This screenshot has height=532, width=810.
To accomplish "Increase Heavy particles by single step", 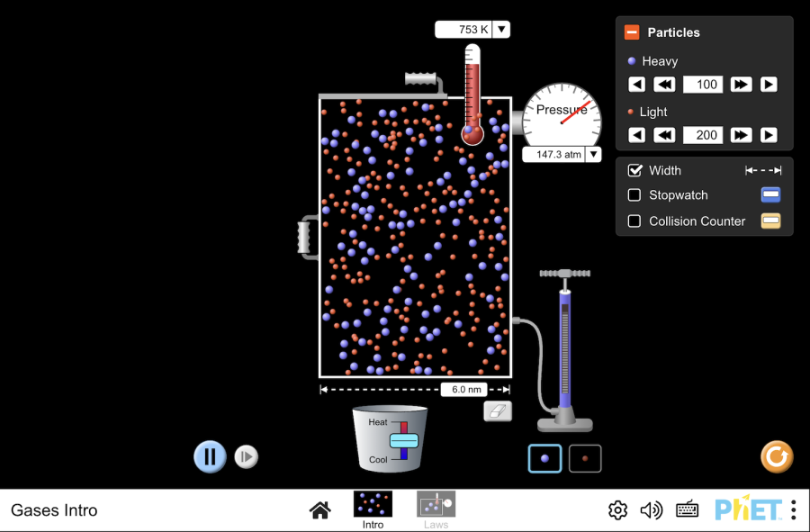I will click(769, 85).
